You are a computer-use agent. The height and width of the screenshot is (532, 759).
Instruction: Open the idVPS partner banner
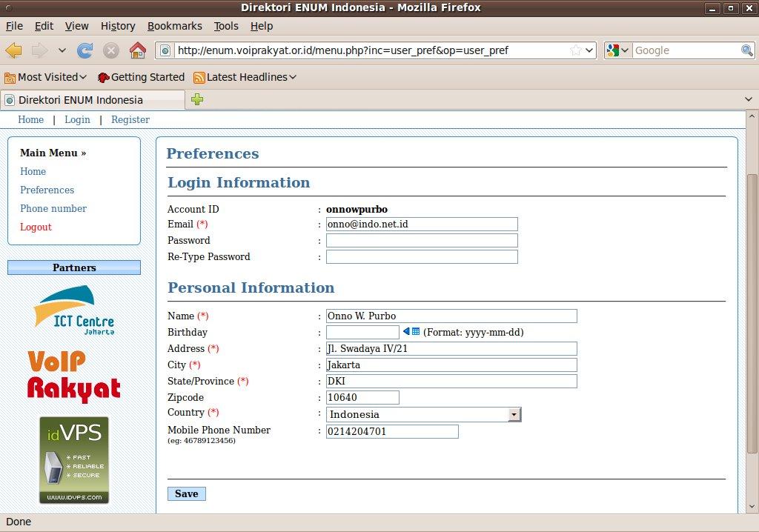(74, 460)
